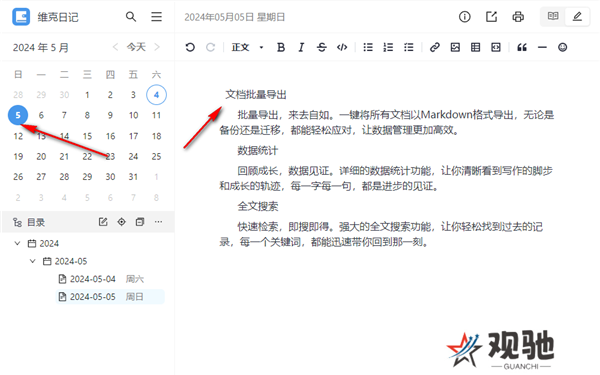This screenshot has height=375, width=600.
Task: Select June 1 in calendar
Action: coord(156,177)
